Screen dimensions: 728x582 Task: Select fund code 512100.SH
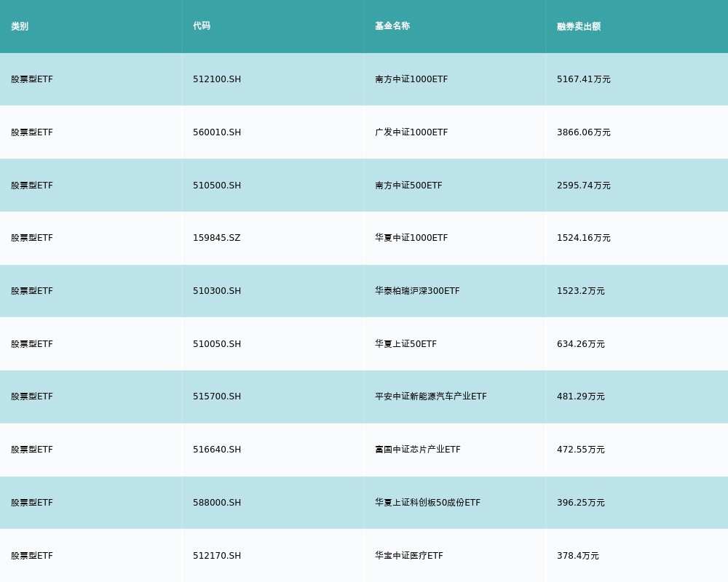[x=217, y=79]
